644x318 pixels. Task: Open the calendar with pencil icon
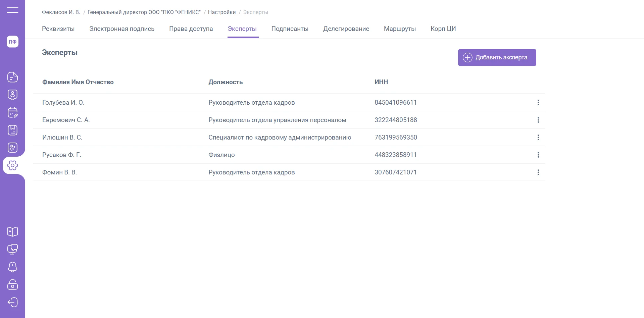click(12, 113)
